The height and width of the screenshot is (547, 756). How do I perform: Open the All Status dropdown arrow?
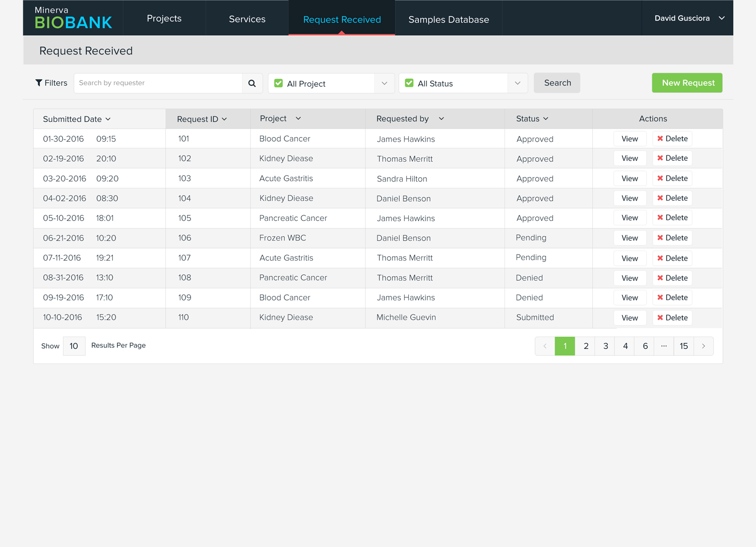[518, 83]
